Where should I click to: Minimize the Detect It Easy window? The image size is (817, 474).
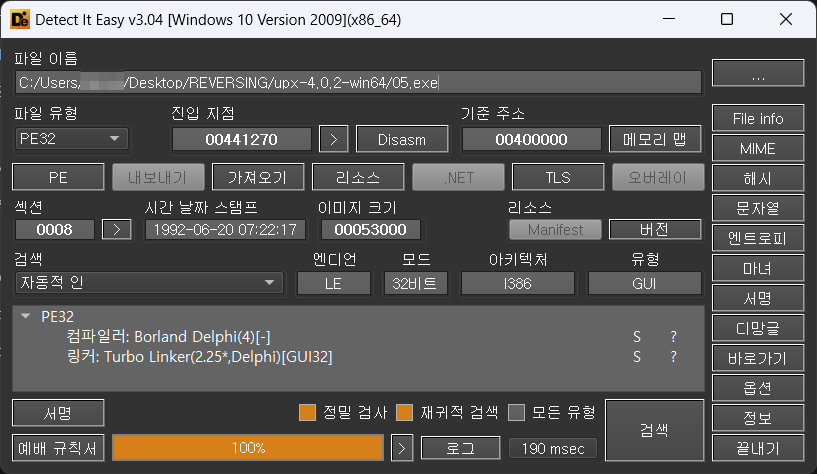669,19
